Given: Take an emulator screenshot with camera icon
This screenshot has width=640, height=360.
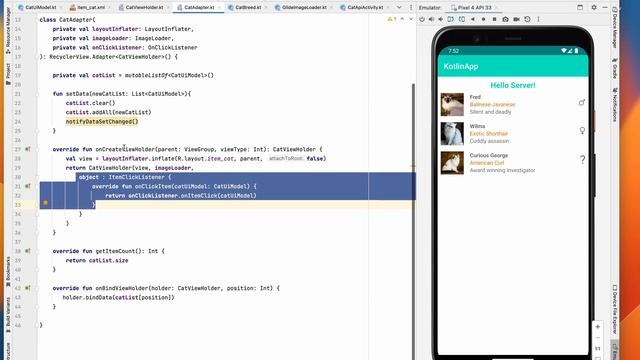Looking at the screenshot, I should coord(505,19).
